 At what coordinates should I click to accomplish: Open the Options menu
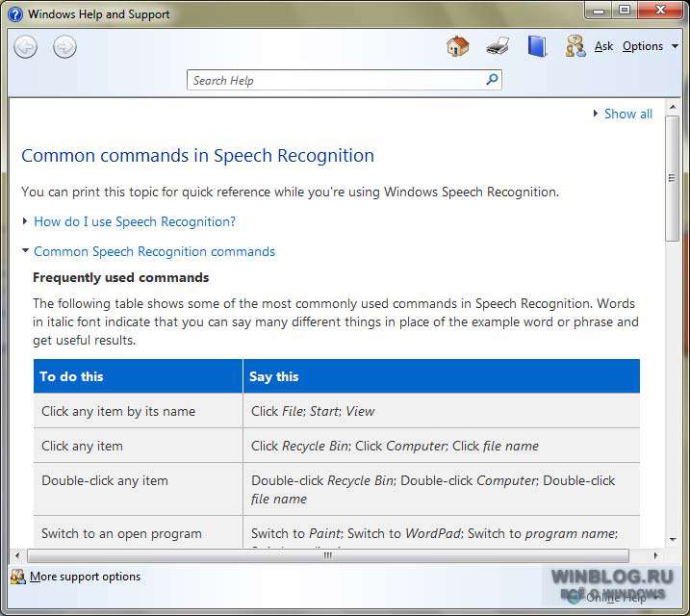[x=643, y=46]
